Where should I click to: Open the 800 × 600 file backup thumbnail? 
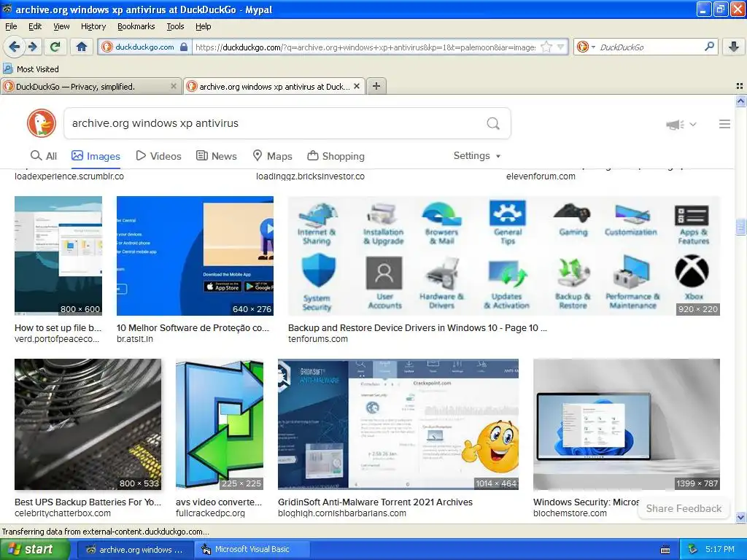point(58,256)
